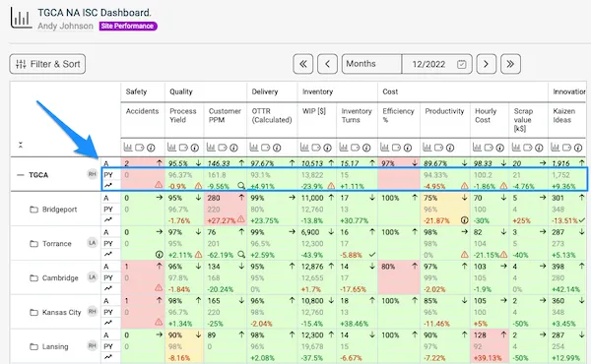
Task: Open the Torrance folder row
Action: 50,244
